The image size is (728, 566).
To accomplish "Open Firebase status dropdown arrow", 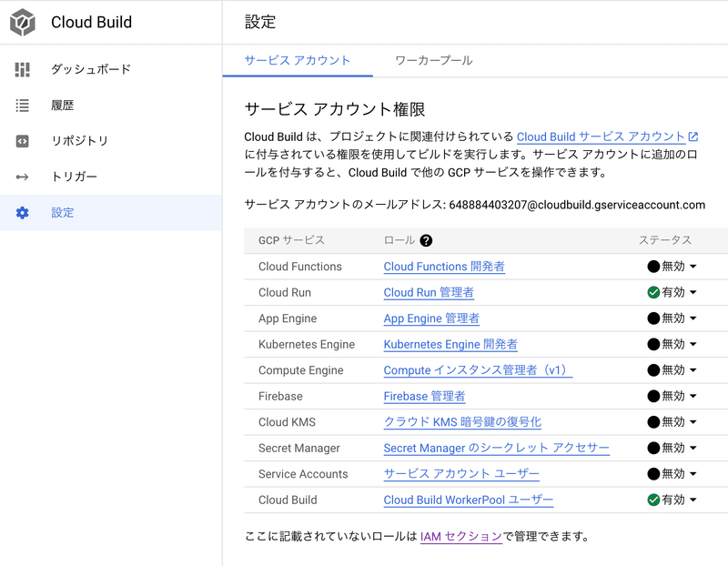I will (x=693, y=396).
